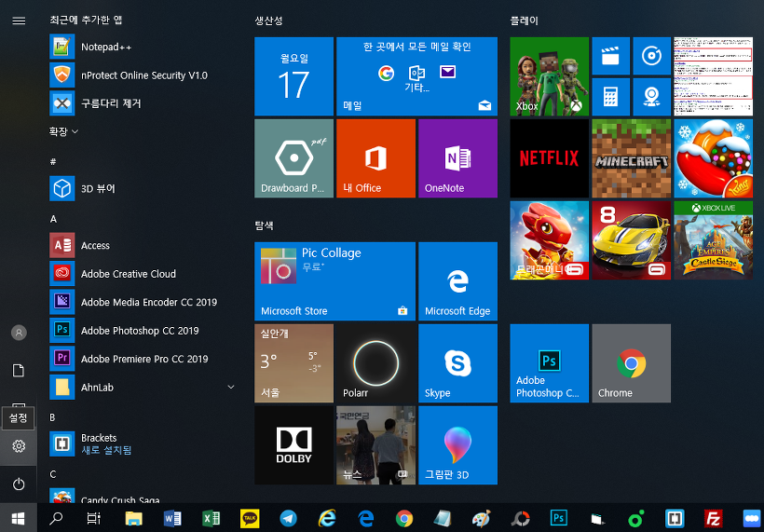Screen dimensions: 764x532
Task: Open the Microsoft Edge tile
Action: (x=457, y=281)
